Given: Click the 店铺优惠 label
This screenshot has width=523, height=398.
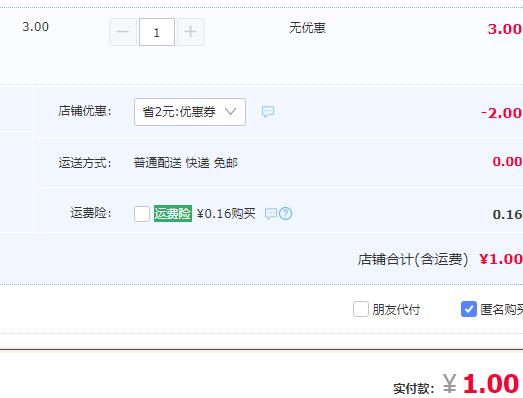Looking at the screenshot, I should 85,111.
